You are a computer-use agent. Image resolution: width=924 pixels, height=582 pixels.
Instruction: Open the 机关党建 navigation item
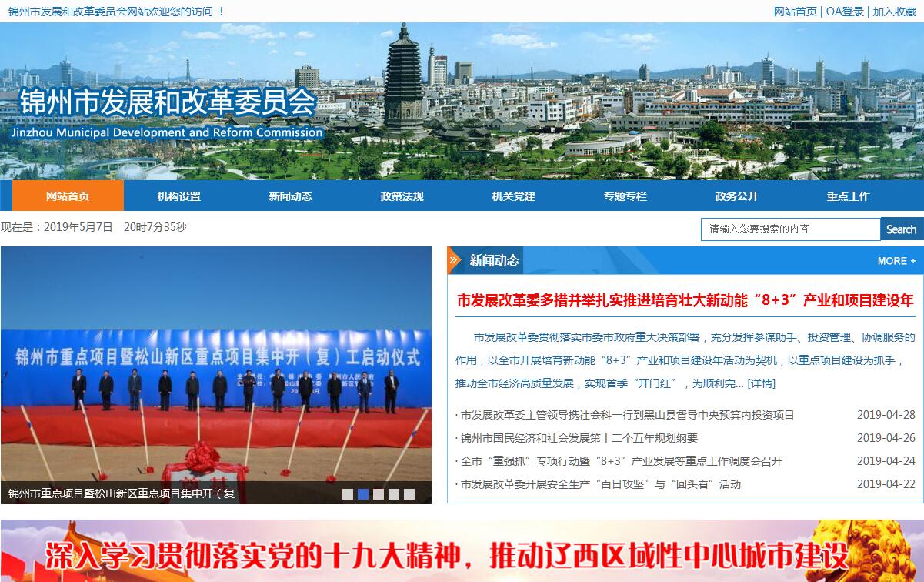[x=513, y=196]
